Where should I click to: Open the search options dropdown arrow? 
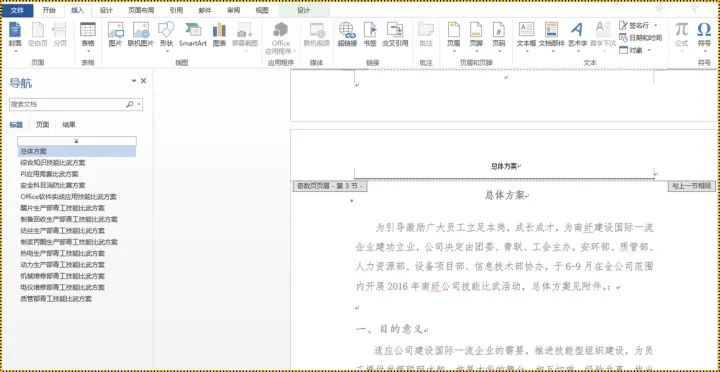click(139, 105)
